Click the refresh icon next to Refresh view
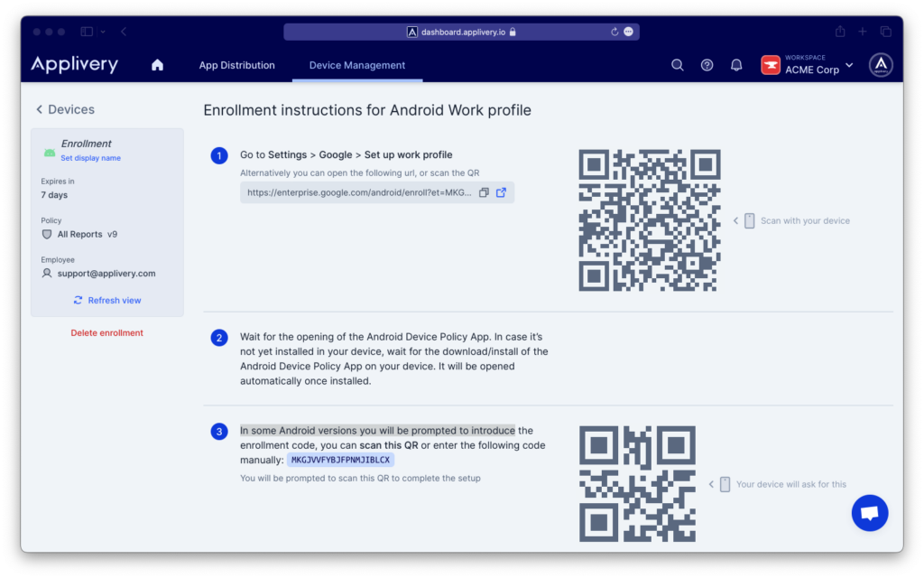The image size is (924, 578). 78,300
